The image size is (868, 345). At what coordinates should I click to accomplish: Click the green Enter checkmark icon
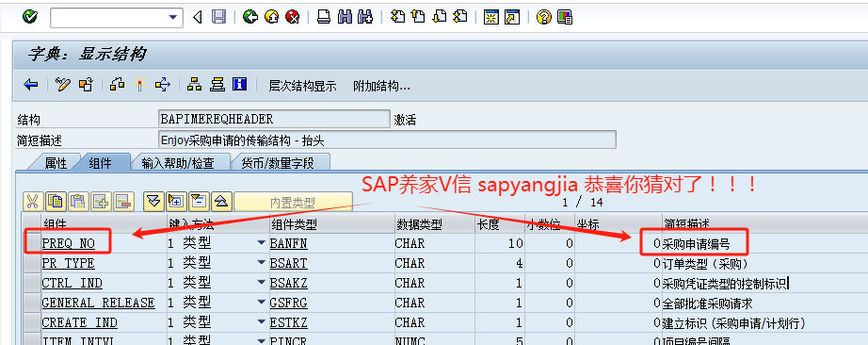(x=30, y=17)
